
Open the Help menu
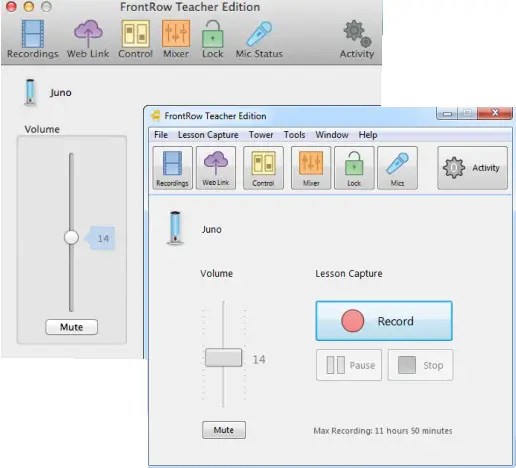368,135
